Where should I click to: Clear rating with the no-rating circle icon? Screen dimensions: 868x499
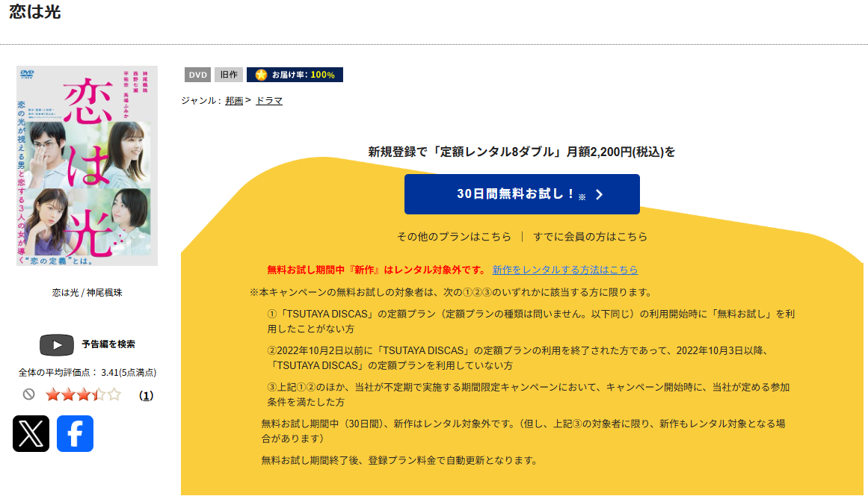tap(29, 394)
